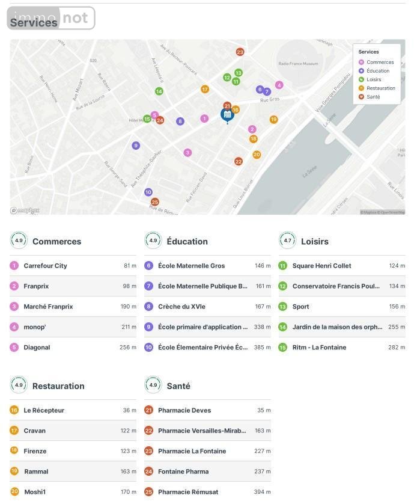The height and width of the screenshot is (504, 420).
Task: Click Square Henri Collet in Loisirs list
Action: [321, 266]
